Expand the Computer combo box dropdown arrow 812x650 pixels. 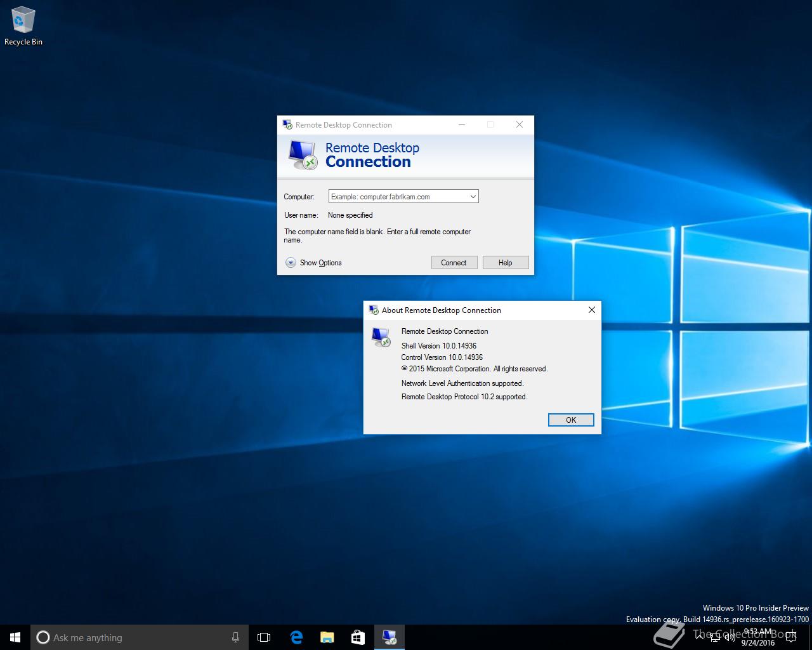coord(473,197)
